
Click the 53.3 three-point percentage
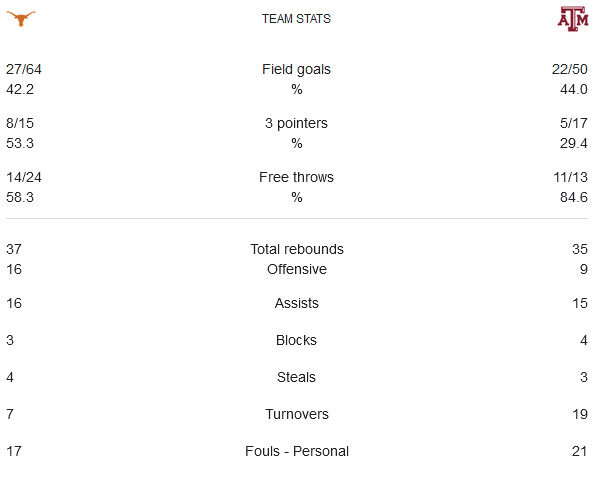[20, 143]
